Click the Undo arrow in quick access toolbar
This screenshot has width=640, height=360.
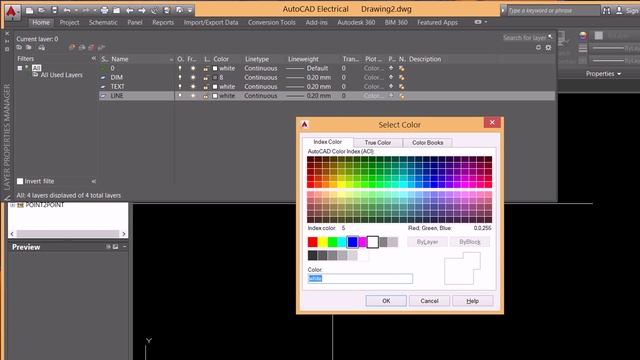(x=67, y=10)
